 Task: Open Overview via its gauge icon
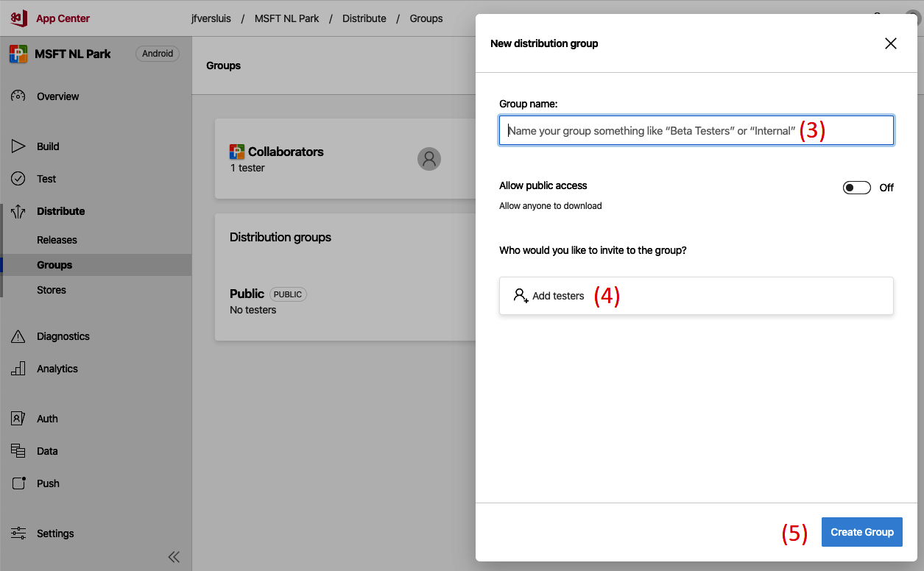18,96
